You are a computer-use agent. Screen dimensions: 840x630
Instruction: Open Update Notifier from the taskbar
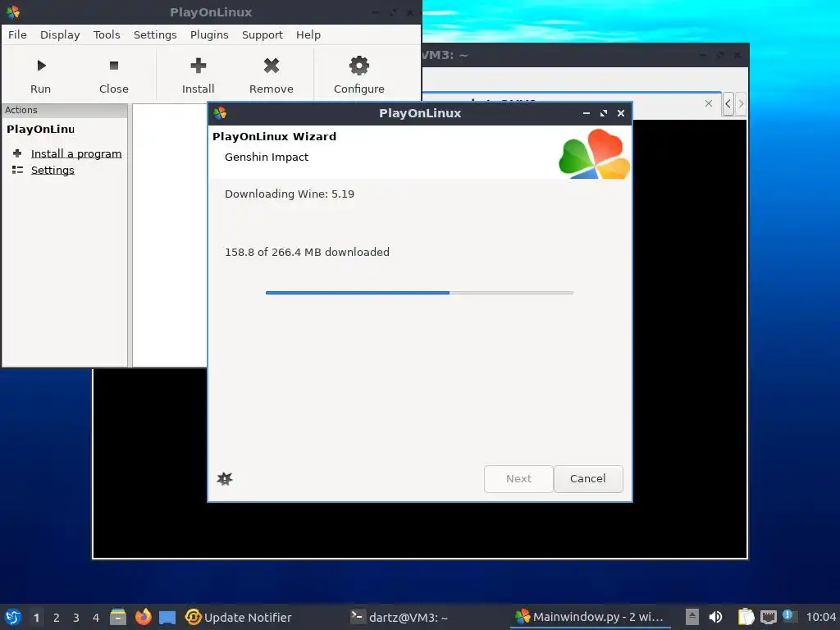(239, 618)
